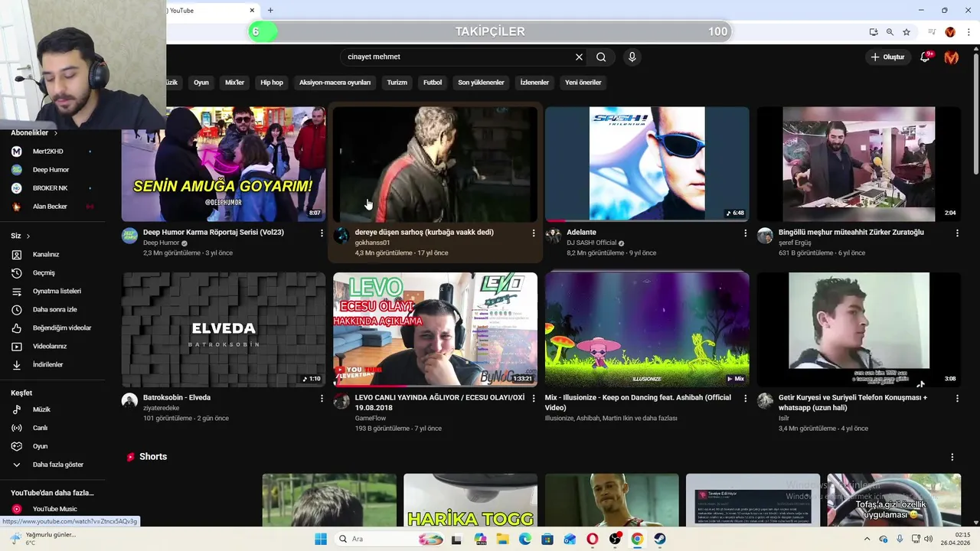Select the Son yüklenenler chip

pyautogui.click(x=481, y=82)
